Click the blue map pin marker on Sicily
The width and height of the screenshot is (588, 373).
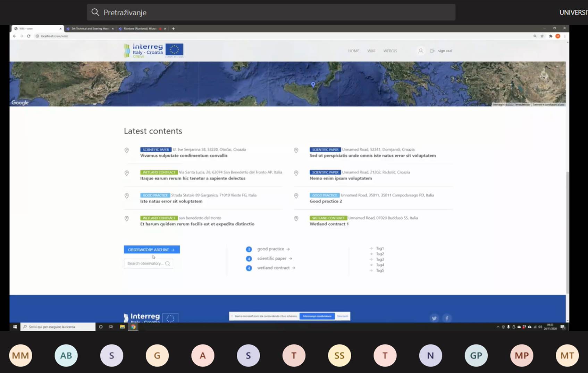coord(313,84)
